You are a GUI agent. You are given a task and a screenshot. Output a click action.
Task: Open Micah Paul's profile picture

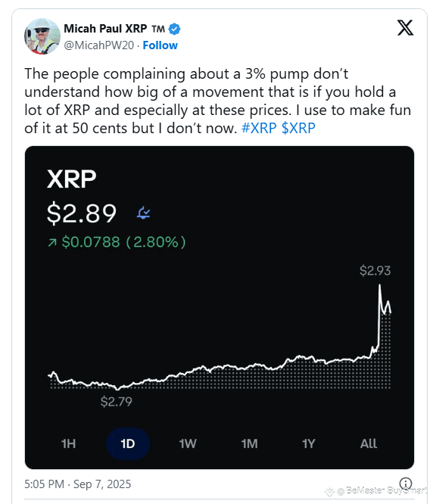point(42,36)
